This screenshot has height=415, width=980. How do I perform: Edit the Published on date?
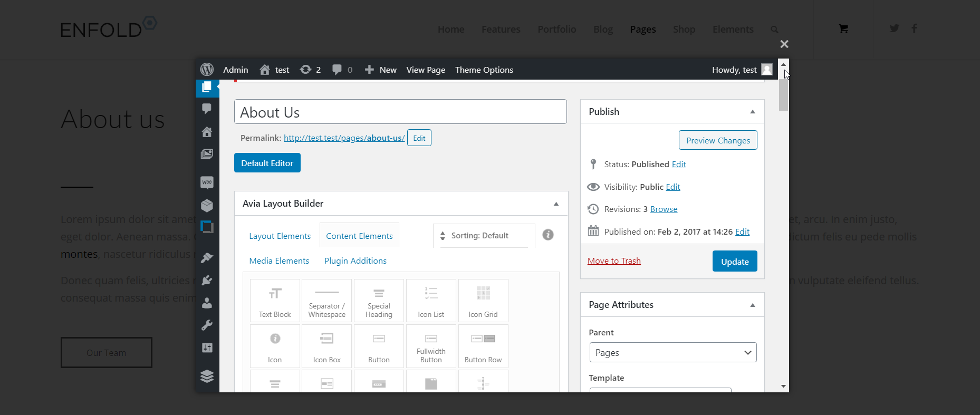point(742,232)
